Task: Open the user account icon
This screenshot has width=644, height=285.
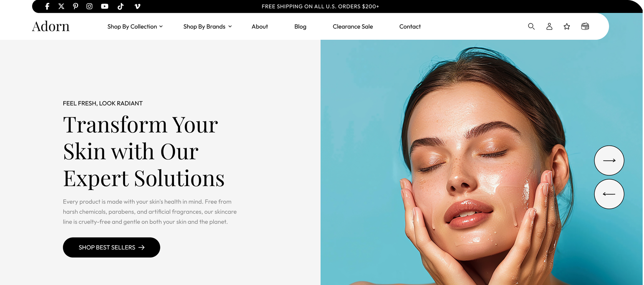Action: tap(549, 26)
